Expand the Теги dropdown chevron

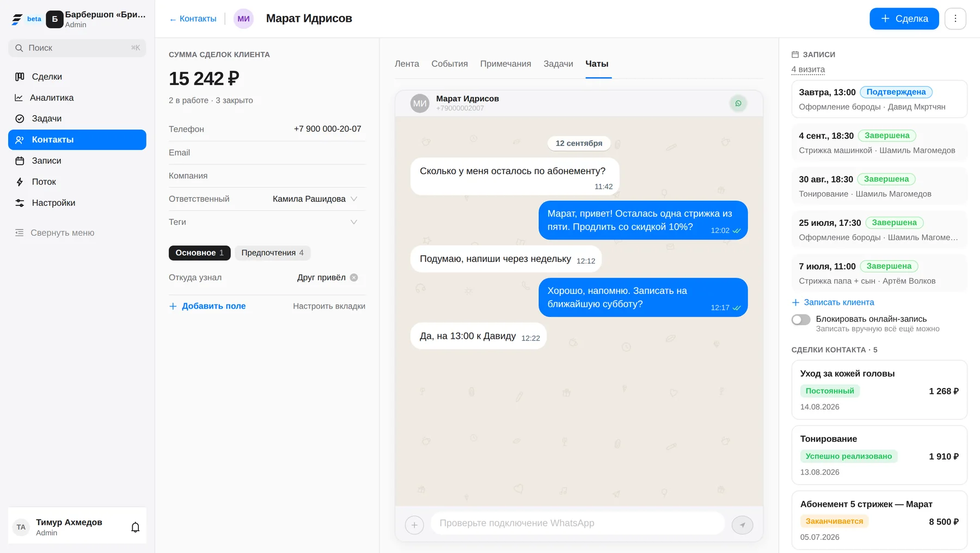(354, 222)
